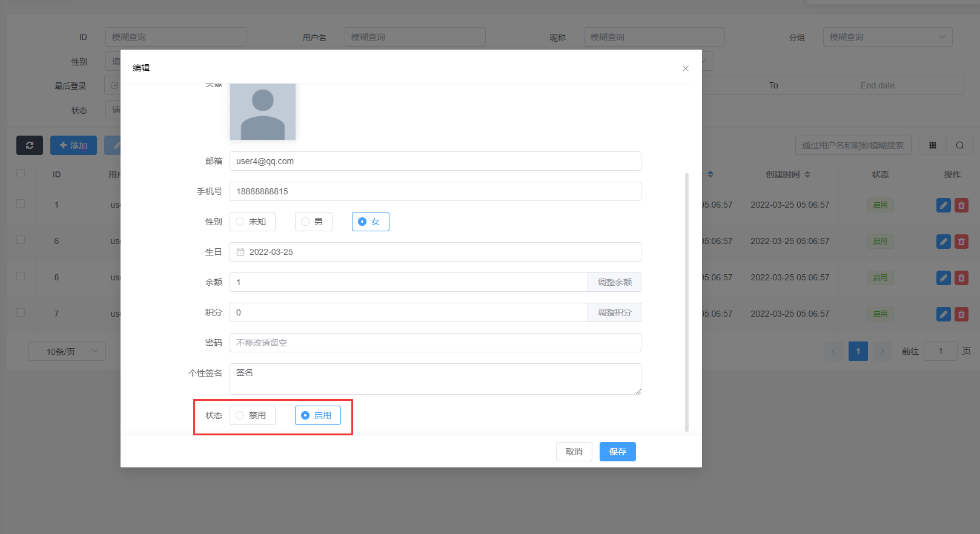Viewport: 980px width, 534px height.
Task: Click edit pencil icon for row ID 1
Action: click(x=943, y=205)
